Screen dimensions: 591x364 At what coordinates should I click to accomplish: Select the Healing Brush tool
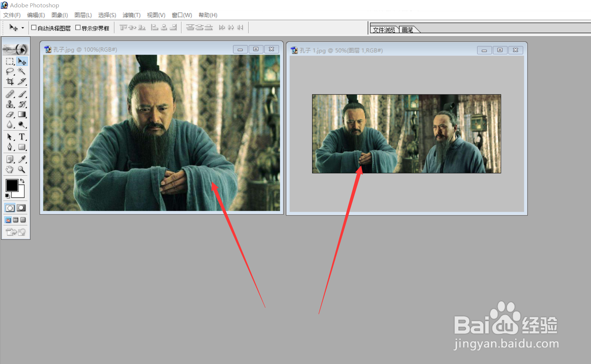(10, 94)
